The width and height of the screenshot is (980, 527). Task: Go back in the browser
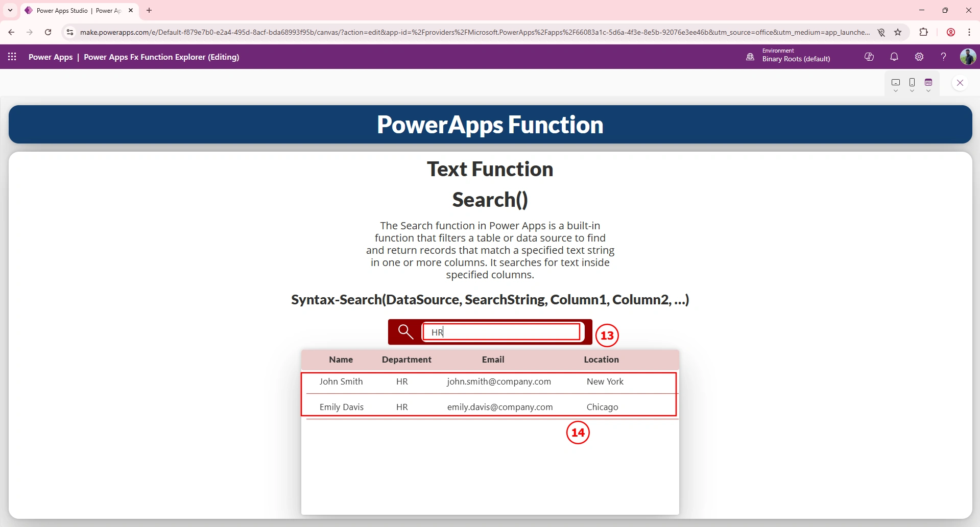click(x=11, y=32)
